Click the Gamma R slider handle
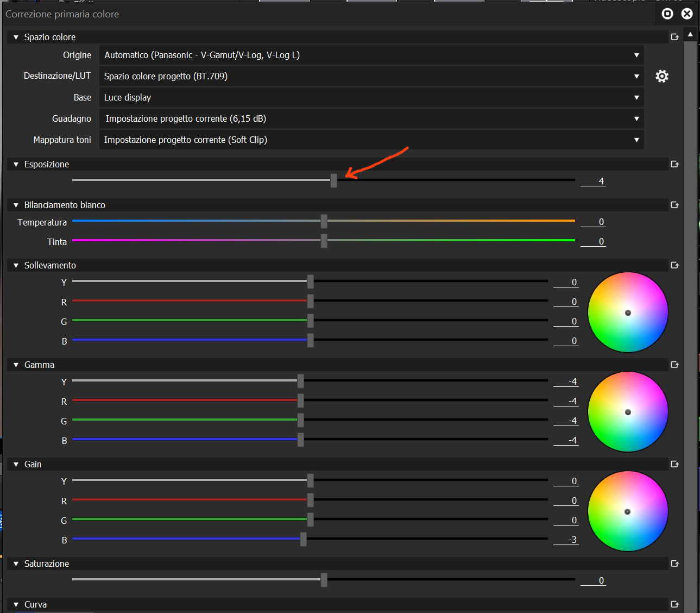The height and width of the screenshot is (613, 700). (x=301, y=401)
